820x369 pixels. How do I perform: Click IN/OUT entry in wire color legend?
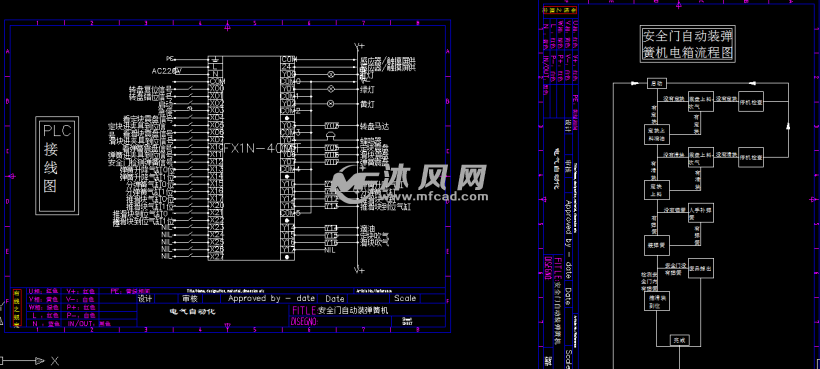(89, 324)
